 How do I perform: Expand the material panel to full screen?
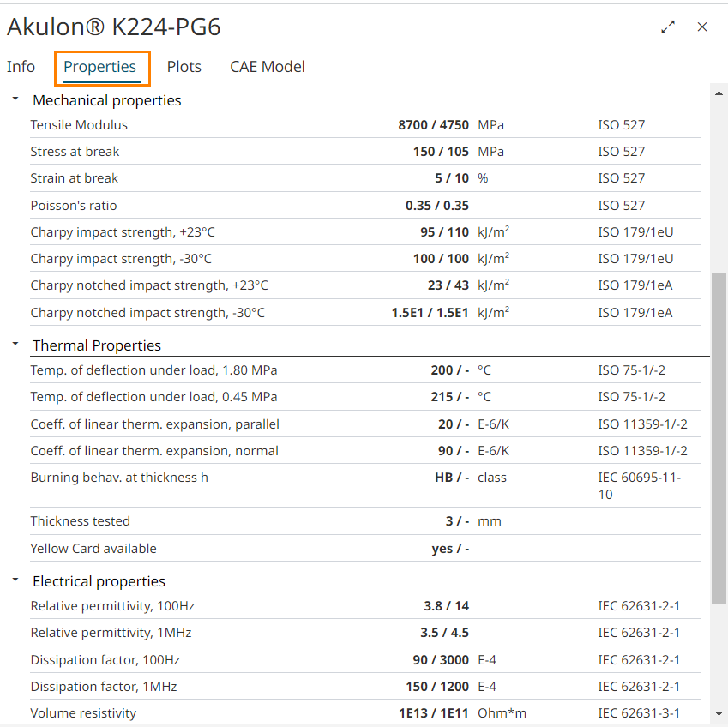(668, 27)
